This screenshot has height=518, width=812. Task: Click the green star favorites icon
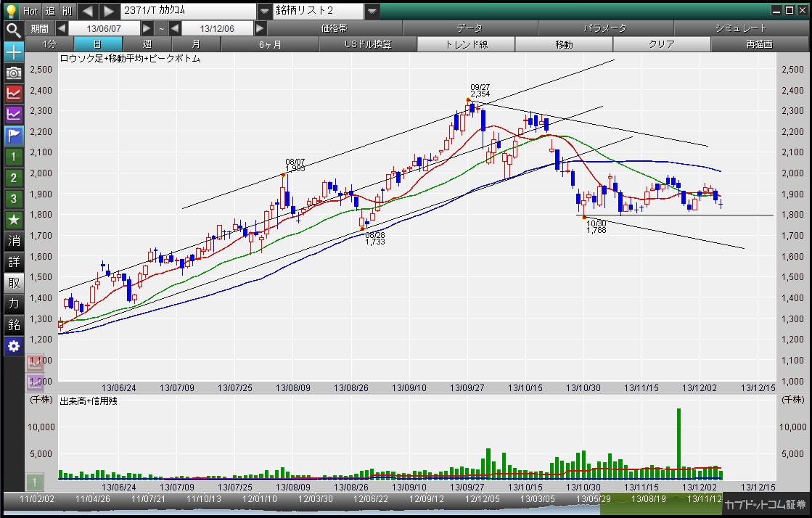point(13,219)
